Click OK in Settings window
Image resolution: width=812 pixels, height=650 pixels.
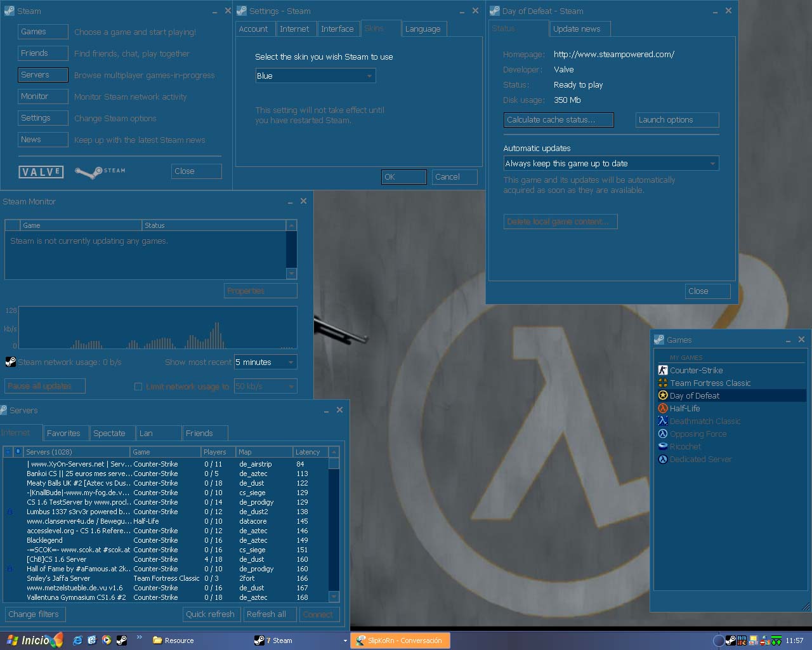(404, 177)
